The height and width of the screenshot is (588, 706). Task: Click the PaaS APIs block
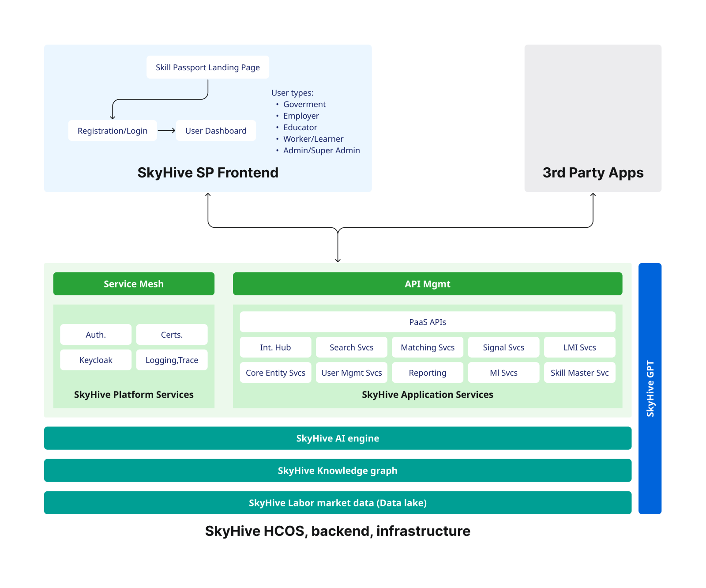tap(427, 322)
